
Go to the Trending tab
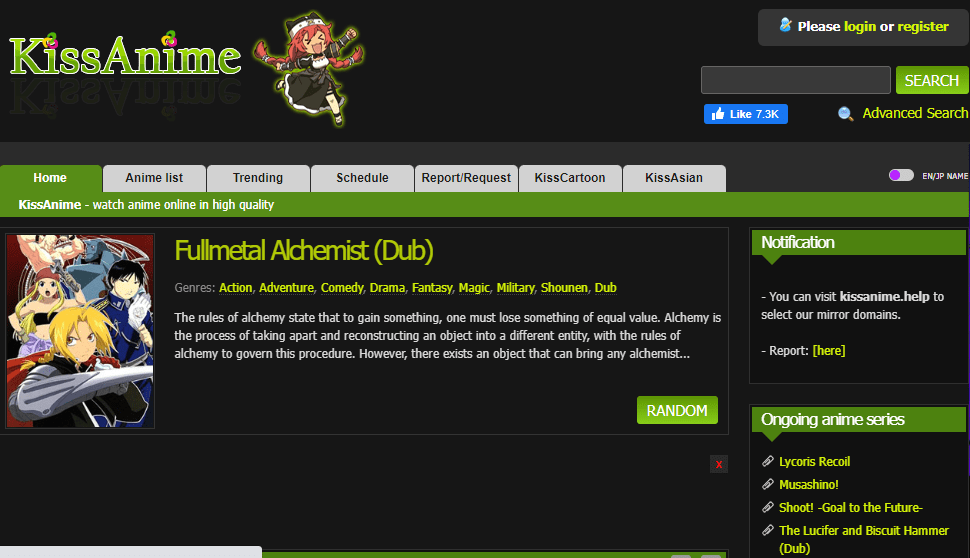258,178
